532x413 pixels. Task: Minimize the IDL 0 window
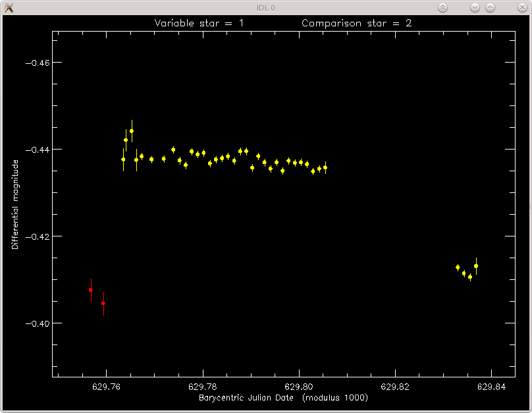[475, 8]
